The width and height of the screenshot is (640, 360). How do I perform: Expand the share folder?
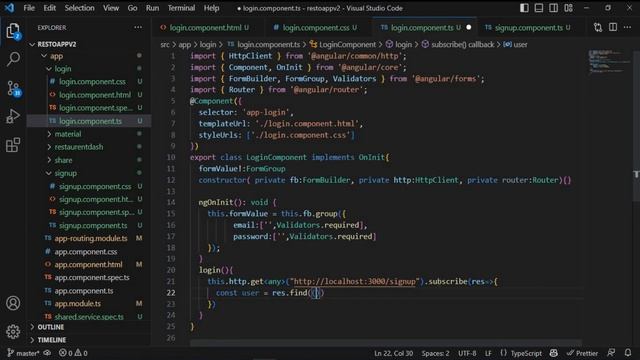49,160
